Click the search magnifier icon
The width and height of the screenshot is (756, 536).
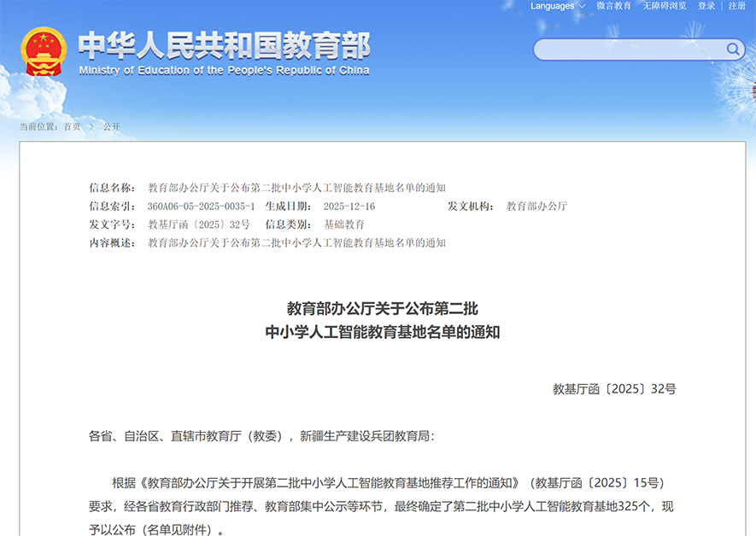(x=733, y=50)
